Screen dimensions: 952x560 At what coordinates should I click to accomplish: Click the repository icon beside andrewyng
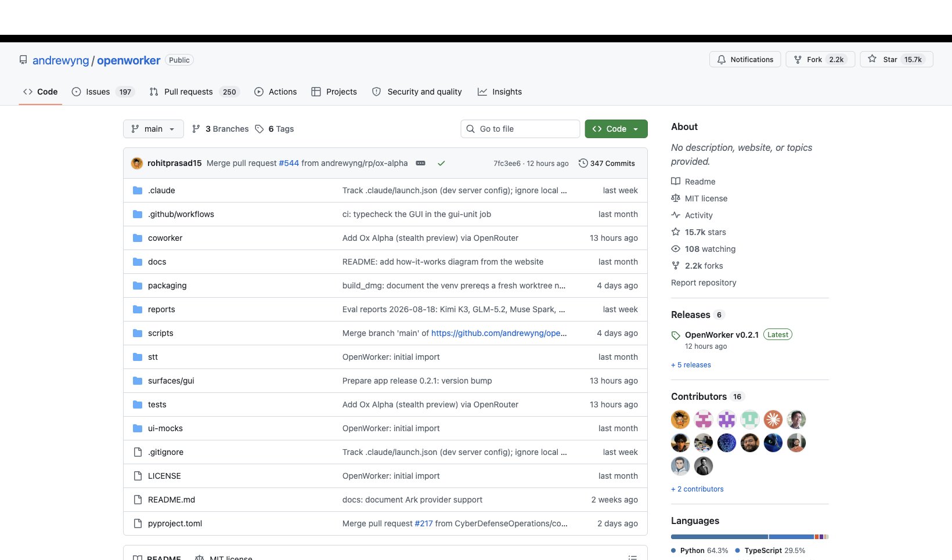[x=23, y=60]
